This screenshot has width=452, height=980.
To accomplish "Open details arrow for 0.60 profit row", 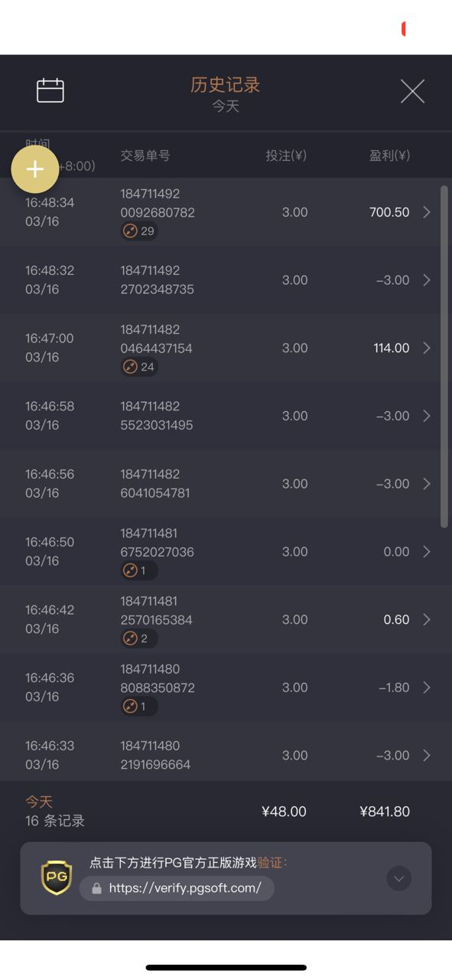I will tap(427, 619).
